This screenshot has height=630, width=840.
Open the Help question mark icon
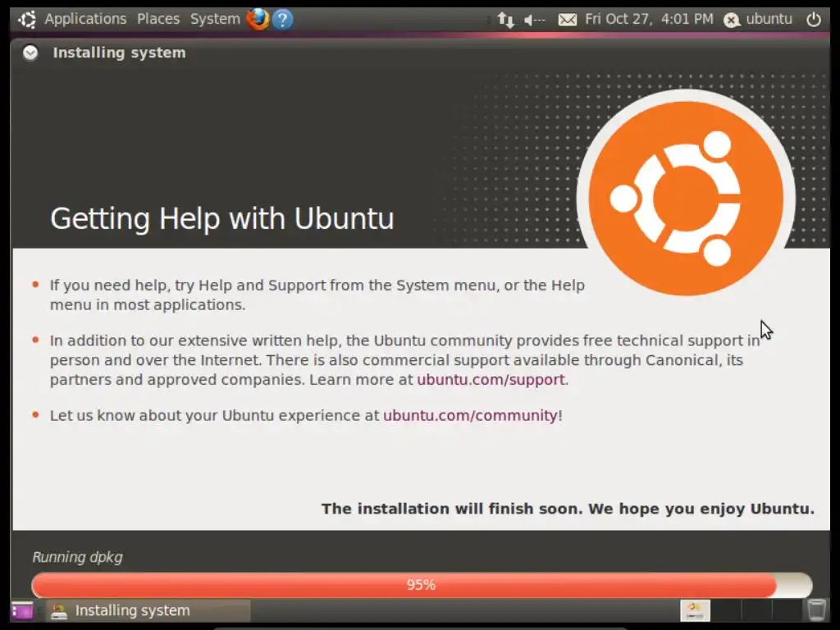pyautogui.click(x=282, y=20)
